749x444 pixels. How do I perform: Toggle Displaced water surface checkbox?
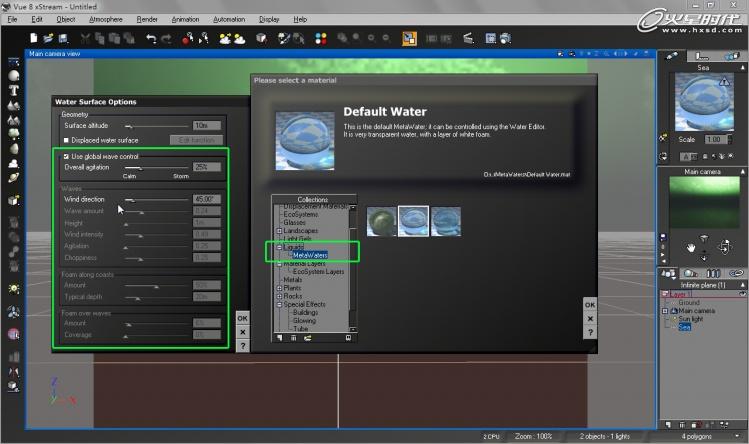(x=66, y=140)
